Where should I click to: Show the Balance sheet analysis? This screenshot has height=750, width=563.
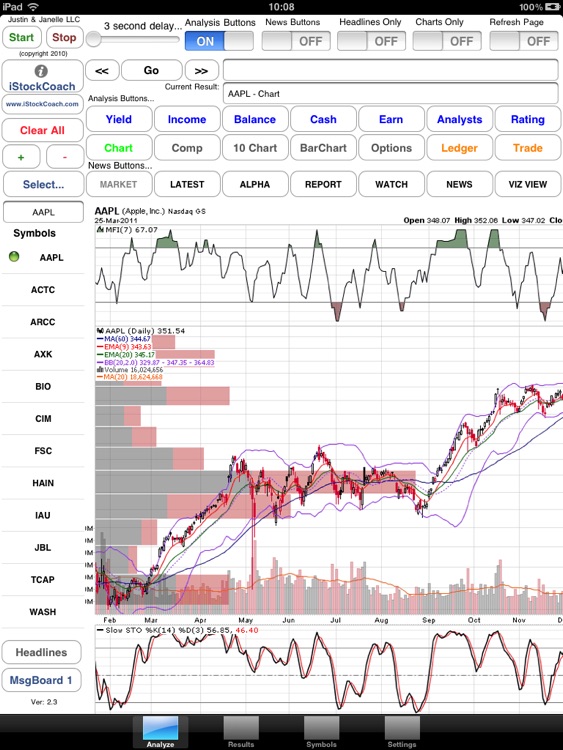[x=255, y=119]
